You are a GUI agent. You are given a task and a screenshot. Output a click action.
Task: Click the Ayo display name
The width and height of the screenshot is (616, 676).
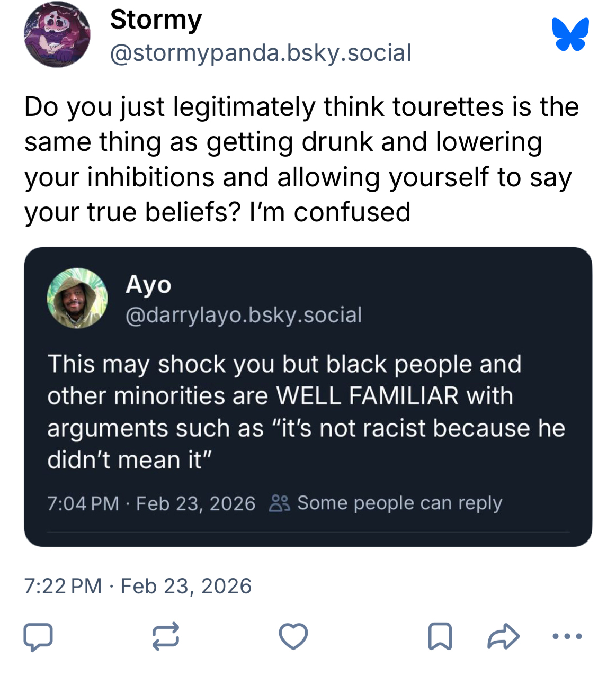(x=148, y=285)
